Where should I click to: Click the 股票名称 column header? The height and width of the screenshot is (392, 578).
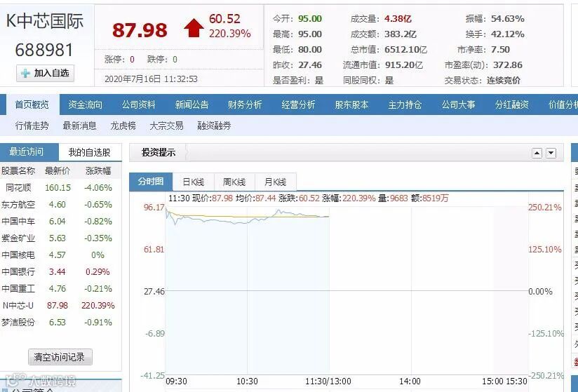(x=18, y=170)
